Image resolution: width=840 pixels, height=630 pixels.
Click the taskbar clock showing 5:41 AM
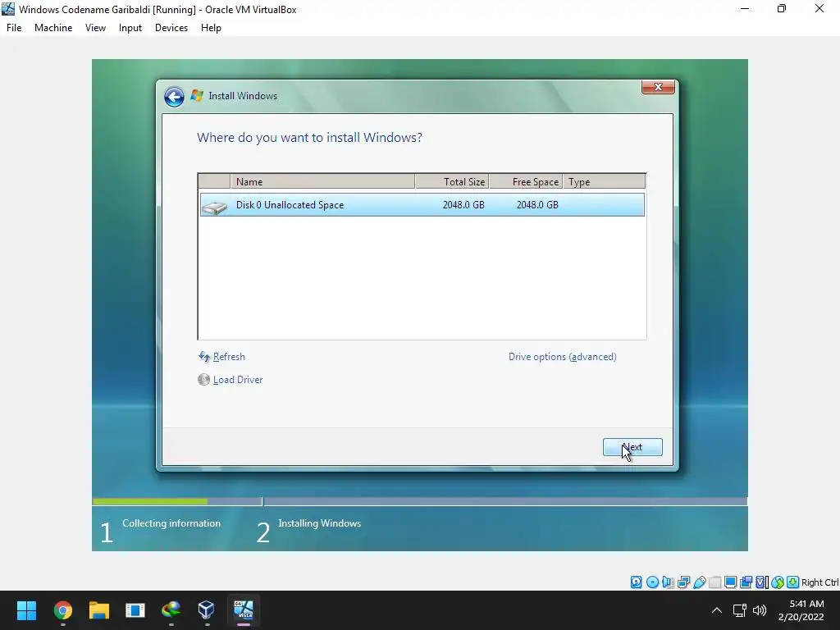tap(801, 610)
